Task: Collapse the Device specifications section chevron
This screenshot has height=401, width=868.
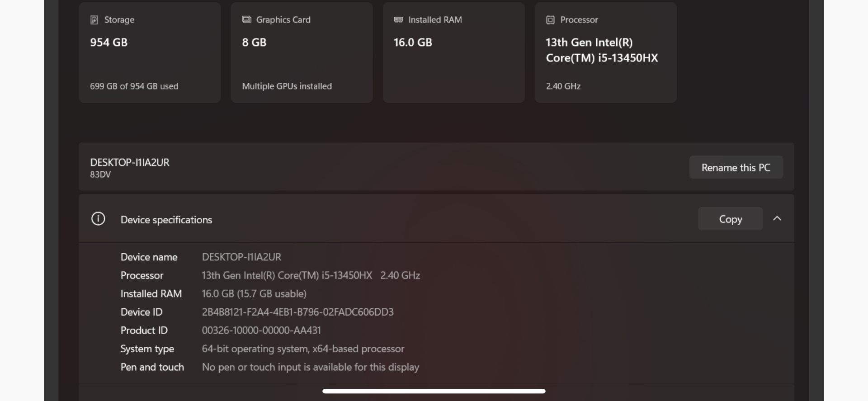Action: coord(777,218)
